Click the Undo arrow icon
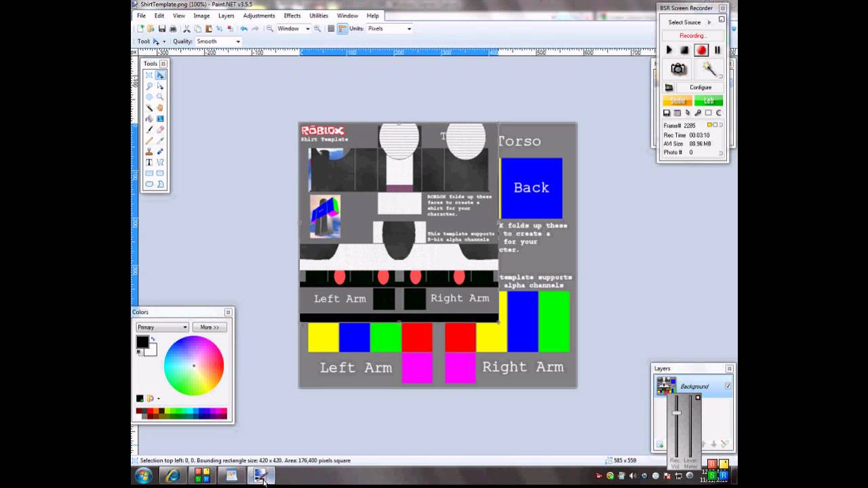This screenshot has width=868, height=488. pyautogui.click(x=243, y=28)
